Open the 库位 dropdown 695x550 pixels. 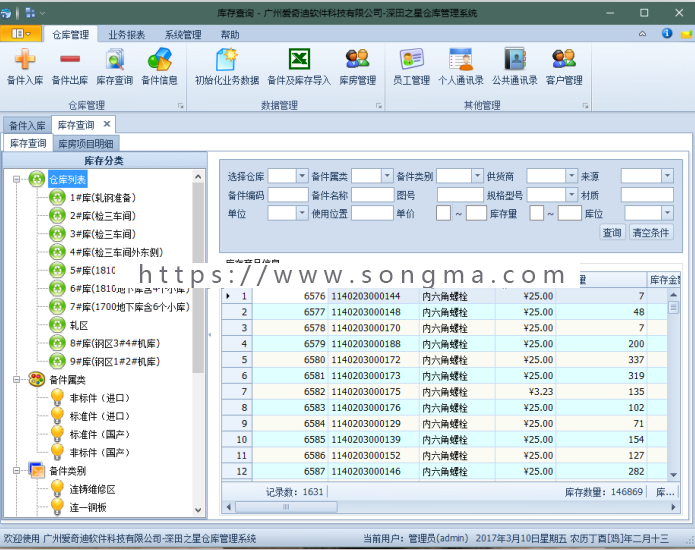click(x=668, y=213)
